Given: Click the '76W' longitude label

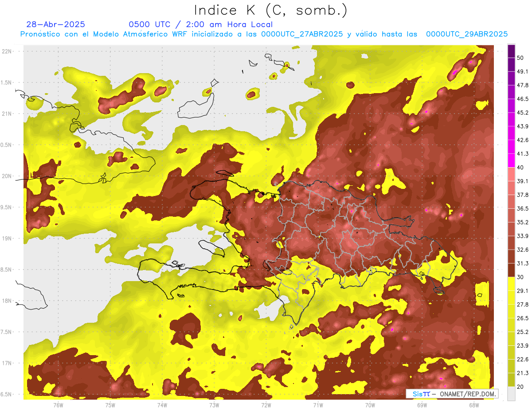Looking at the screenshot, I should point(58,405).
